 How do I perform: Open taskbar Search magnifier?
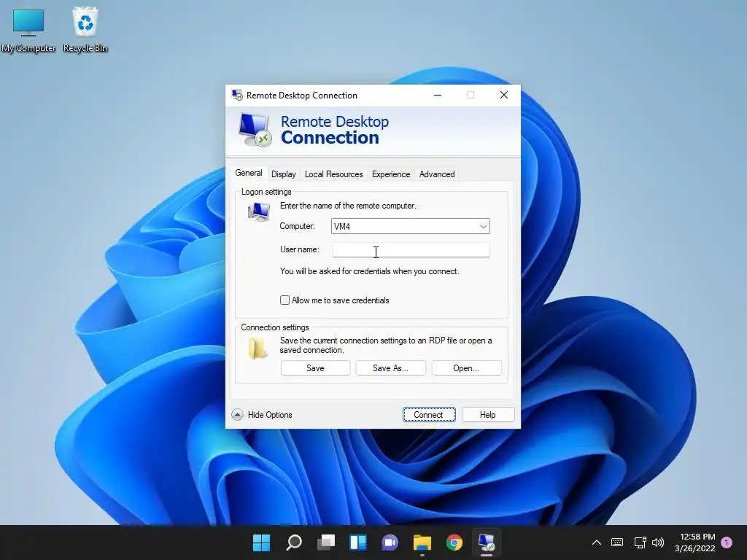(293, 542)
